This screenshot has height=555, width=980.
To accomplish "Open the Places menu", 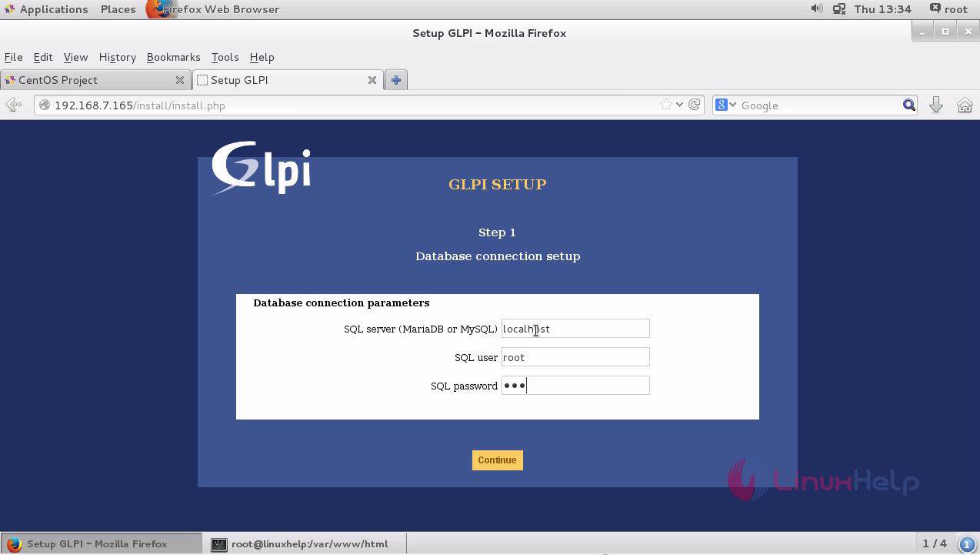I will click(118, 9).
